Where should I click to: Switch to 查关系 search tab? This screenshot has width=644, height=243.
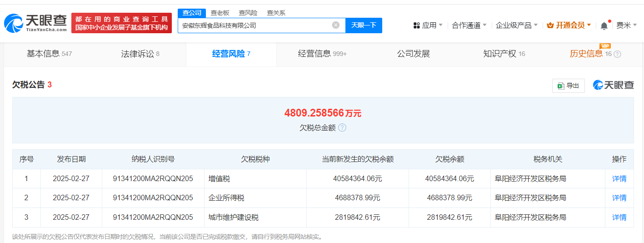pyautogui.click(x=276, y=13)
